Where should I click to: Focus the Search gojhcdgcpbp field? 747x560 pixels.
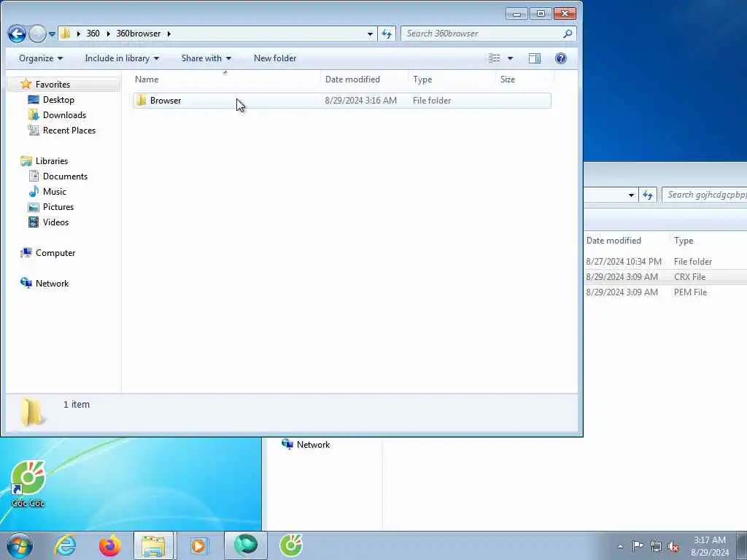tap(705, 195)
